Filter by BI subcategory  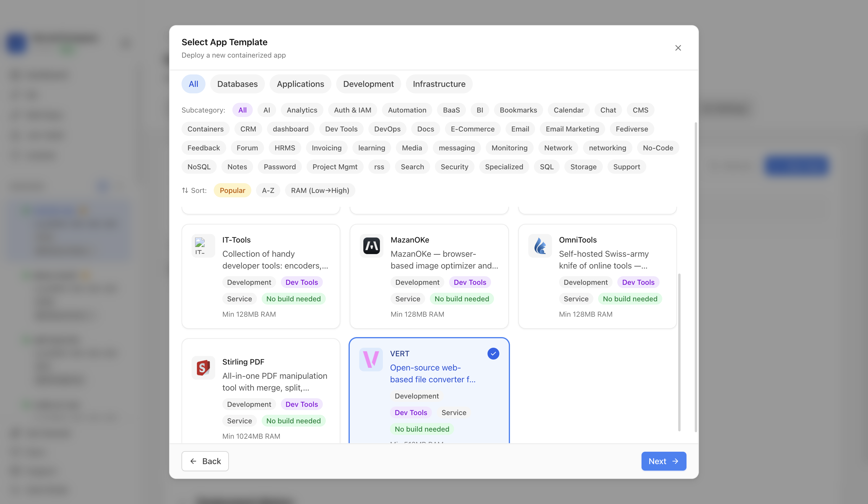[480, 110]
